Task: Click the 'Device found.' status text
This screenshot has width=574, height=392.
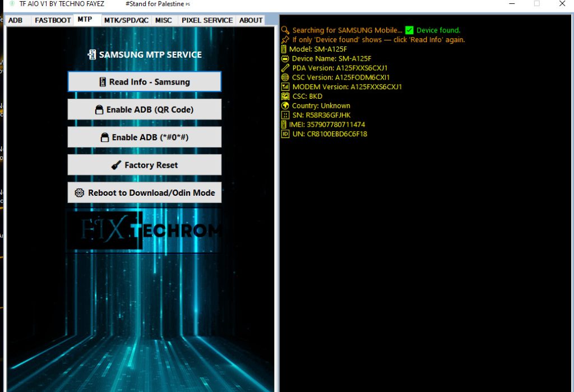Action: tap(438, 30)
